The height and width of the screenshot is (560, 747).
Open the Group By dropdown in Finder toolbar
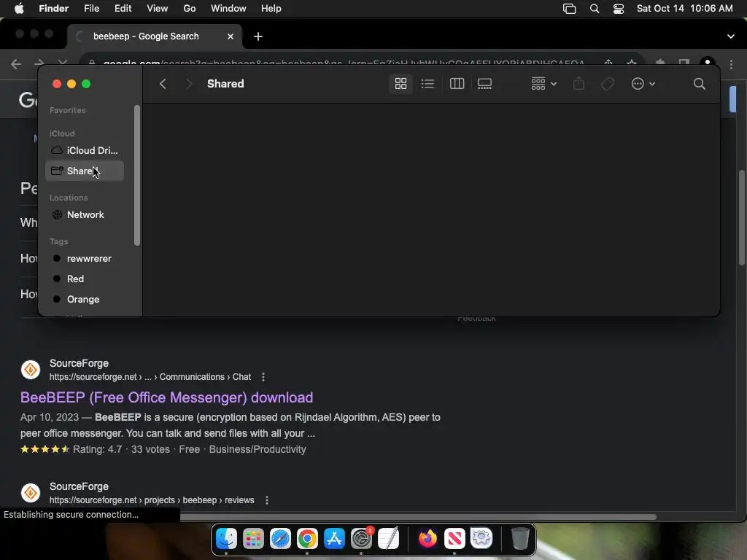coord(543,84)
